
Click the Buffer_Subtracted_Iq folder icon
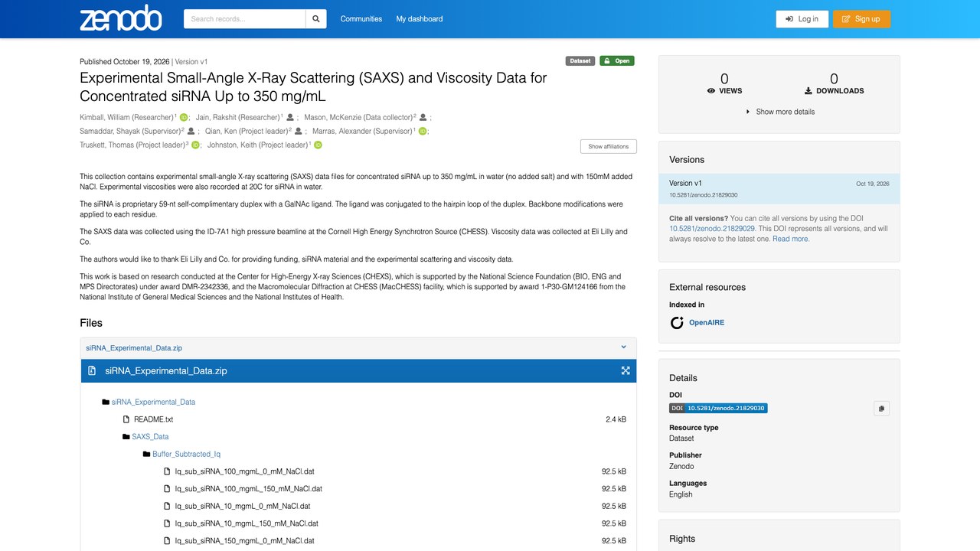click(146, 455)
